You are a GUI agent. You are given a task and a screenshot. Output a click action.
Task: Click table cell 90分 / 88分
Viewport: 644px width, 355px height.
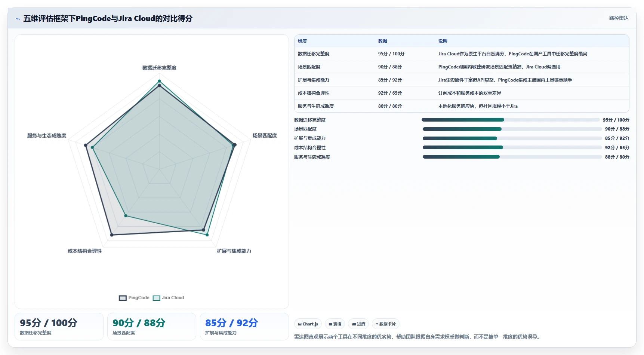point(390,67)
